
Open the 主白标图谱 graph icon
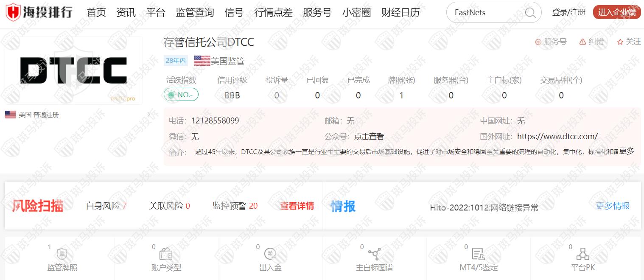(374, 254)
